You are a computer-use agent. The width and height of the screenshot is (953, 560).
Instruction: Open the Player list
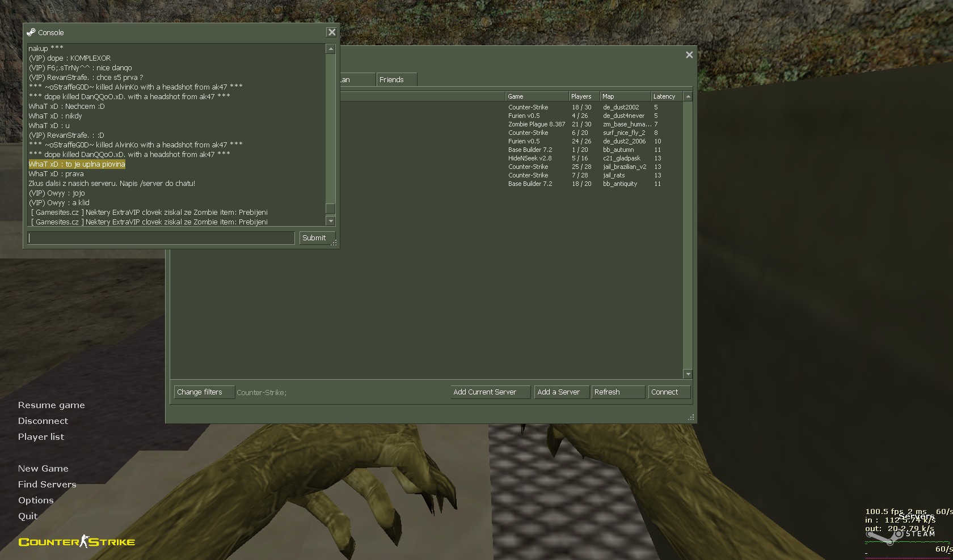tap(41, 437)
